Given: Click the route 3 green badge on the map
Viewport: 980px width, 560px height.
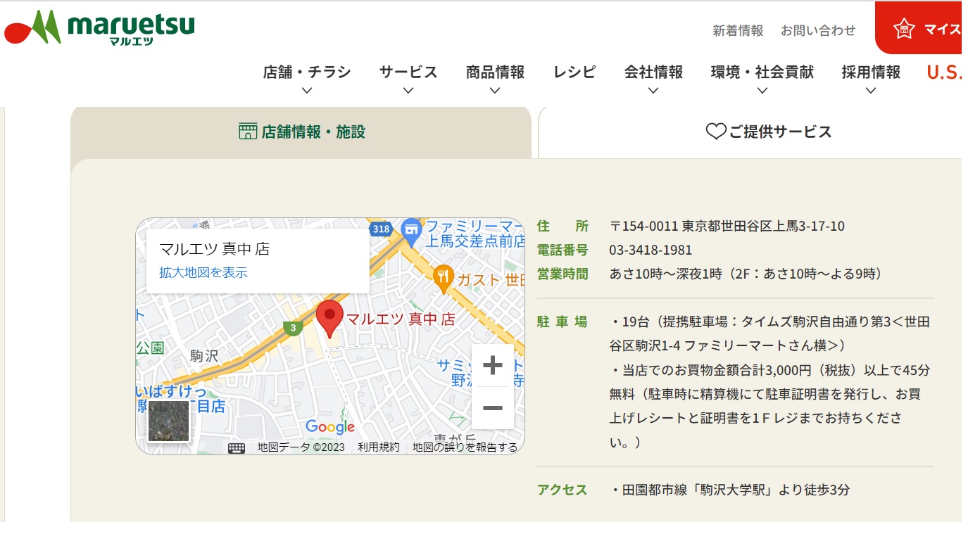Looking at the screenshot, I should click(x=293, y=328).
